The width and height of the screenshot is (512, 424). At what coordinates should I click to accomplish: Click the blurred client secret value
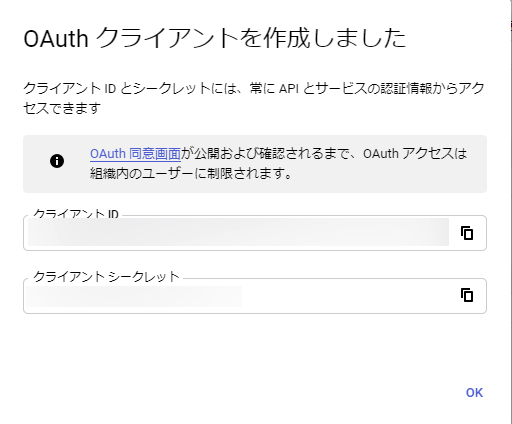coord(134,296)
